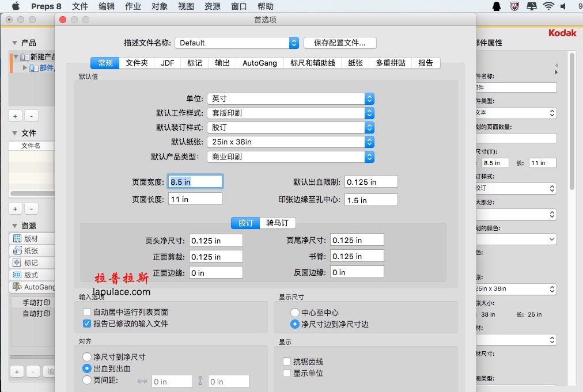
Task: Open the QQ penguin menu bar icon
Action: [497, 6]
